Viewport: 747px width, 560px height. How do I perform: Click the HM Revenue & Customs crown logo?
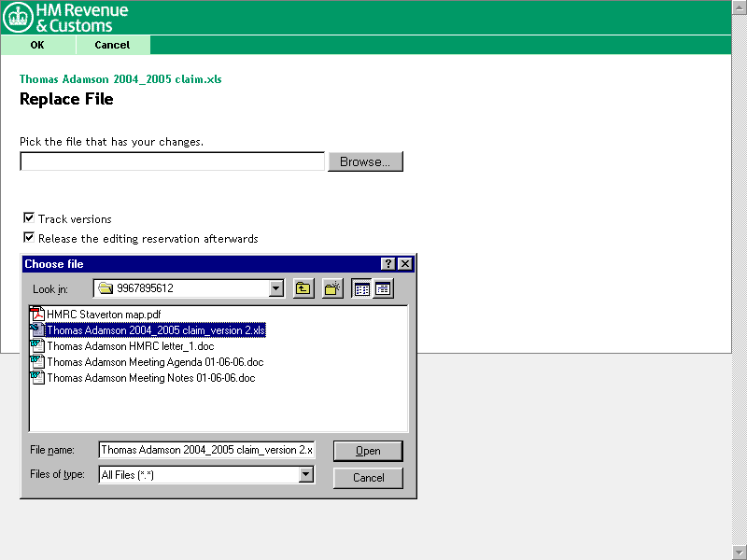click(x=19, y=18)
